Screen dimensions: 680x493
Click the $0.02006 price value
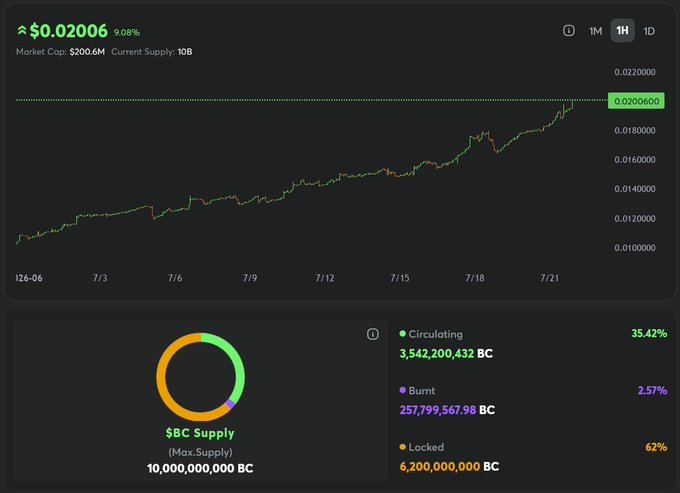pyautogui.click(x=69, y=31)
